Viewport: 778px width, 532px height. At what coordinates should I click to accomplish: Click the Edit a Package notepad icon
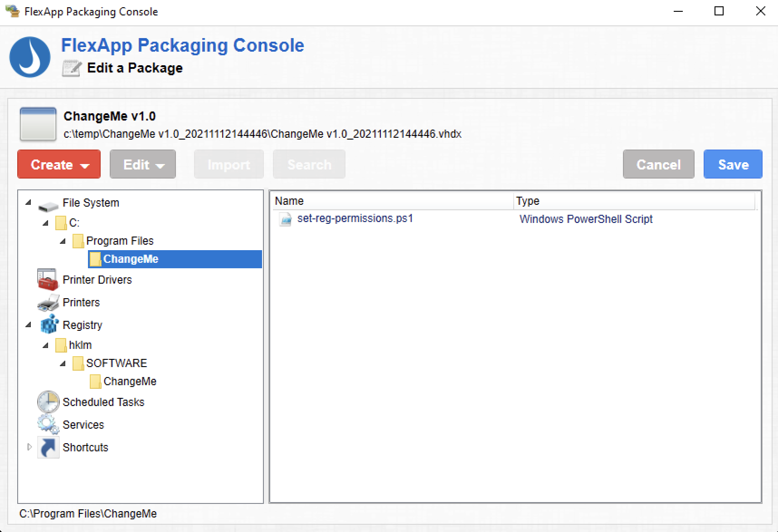pyautogui.click(x=72, y=68)
